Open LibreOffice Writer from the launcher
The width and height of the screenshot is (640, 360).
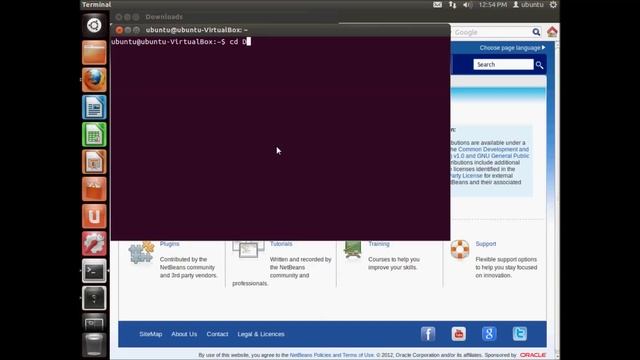[x=94, y=107]
